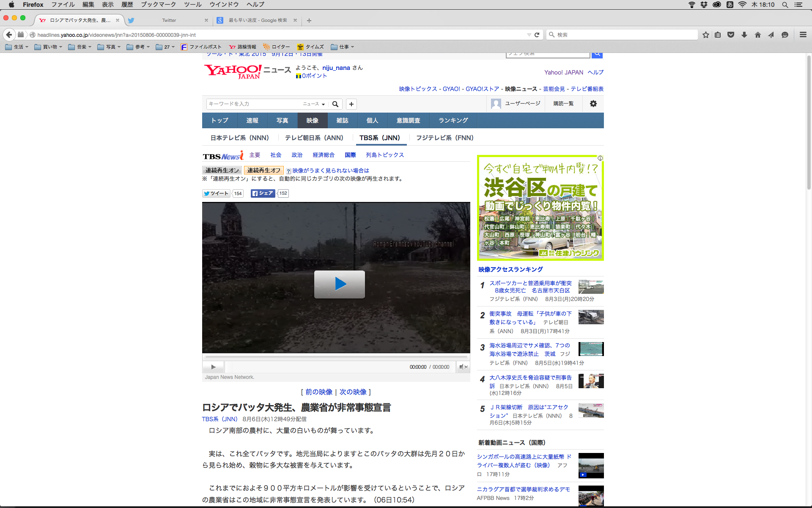The width and height of the screenshot is (812, 508).
Task: Expand the URL bar history dropdown arrow
Action: pos(529,35)
